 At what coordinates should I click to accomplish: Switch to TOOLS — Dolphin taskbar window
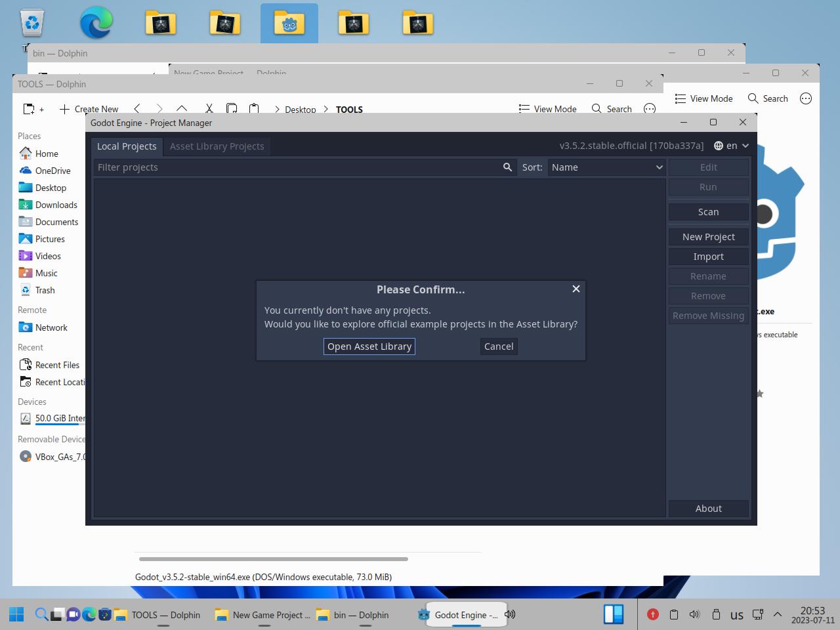158,615
